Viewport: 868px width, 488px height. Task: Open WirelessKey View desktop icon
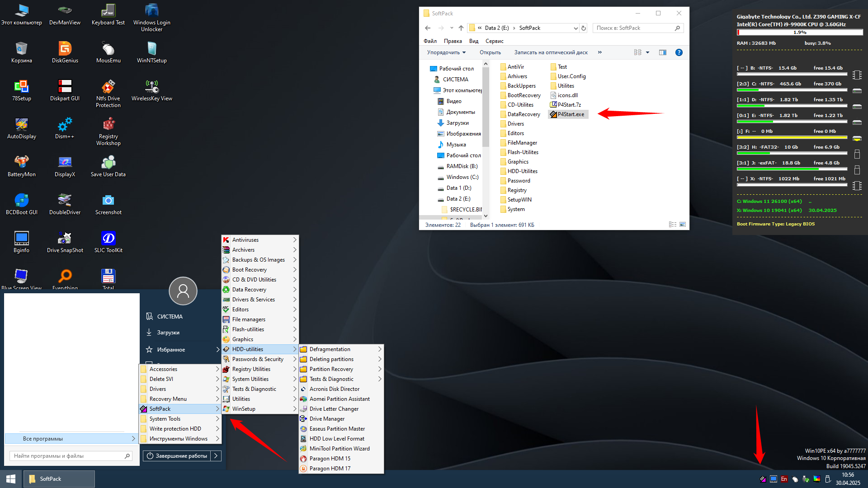[151, 90]
